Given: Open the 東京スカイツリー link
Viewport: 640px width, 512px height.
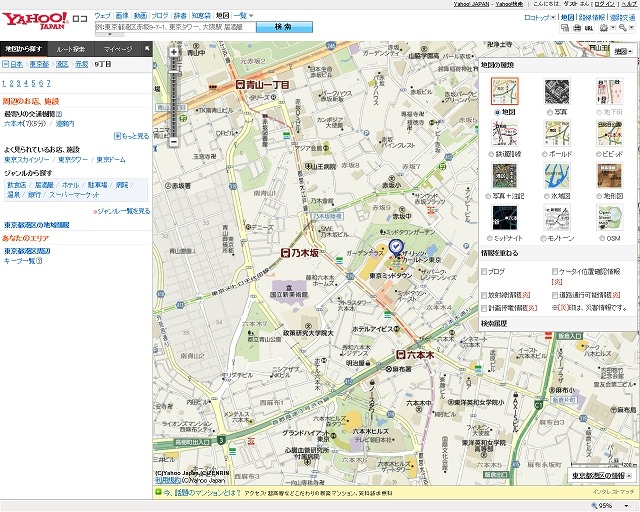Looking at the screenshot, I should pyautogui.click(x=27, y=160).
